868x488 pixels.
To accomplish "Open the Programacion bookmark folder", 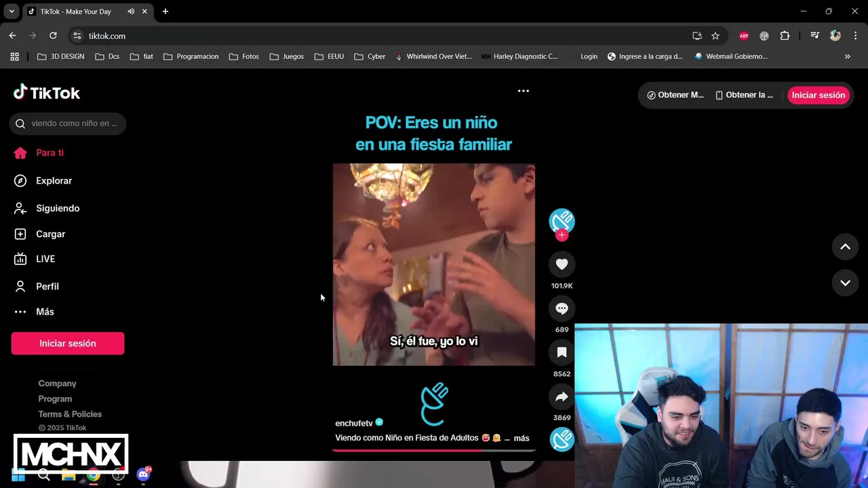I will 191,56.
